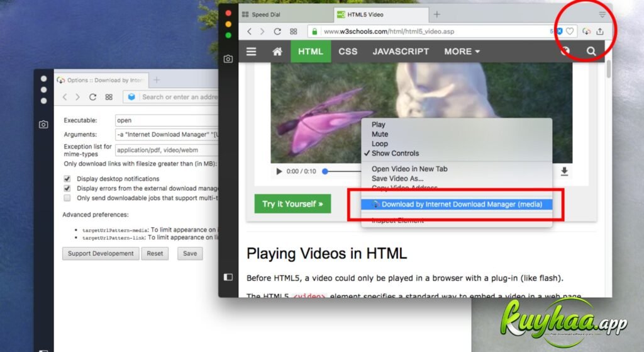Add a new tab in front window
644x352 pixels.
coord(436,14)
